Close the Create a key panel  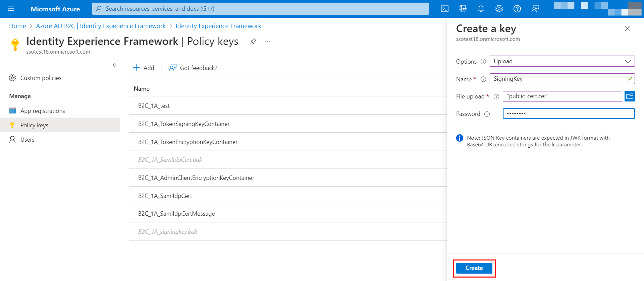[x=628, y=28]
